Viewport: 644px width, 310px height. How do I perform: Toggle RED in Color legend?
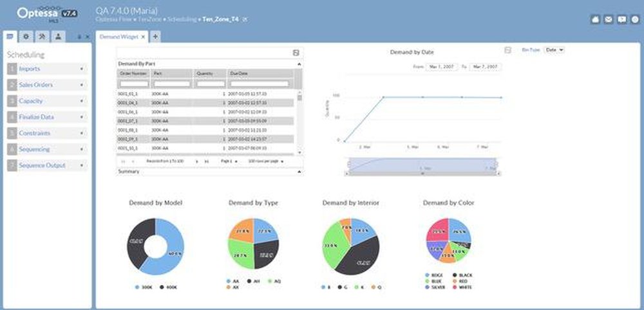(460, 281)
